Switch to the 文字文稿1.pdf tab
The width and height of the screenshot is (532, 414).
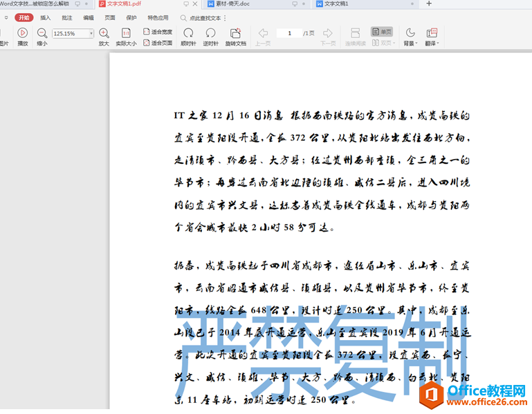coord(124,3)
